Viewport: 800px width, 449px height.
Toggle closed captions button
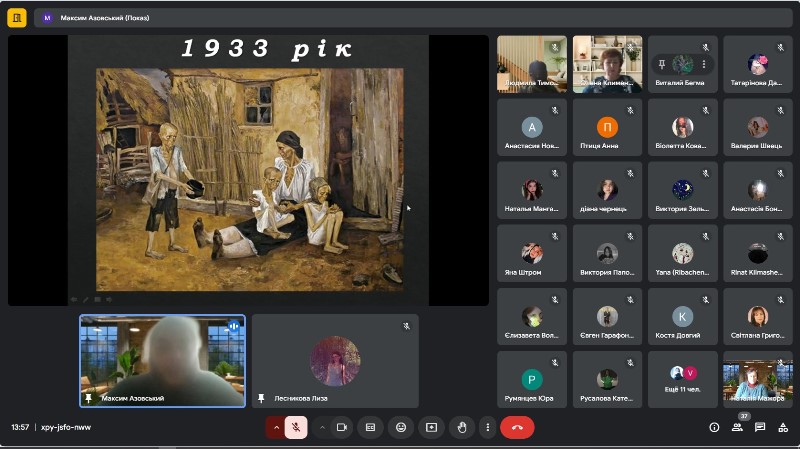click(370, 428)
